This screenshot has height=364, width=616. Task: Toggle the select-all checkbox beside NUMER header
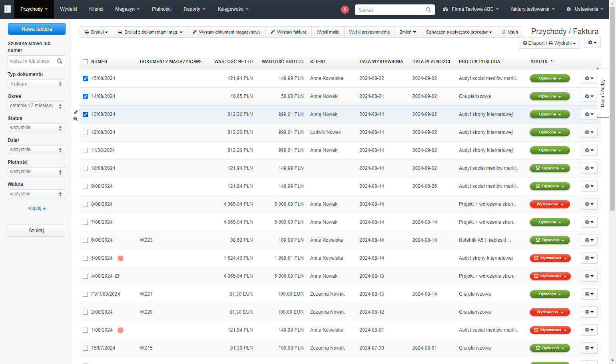pos(85,62)
